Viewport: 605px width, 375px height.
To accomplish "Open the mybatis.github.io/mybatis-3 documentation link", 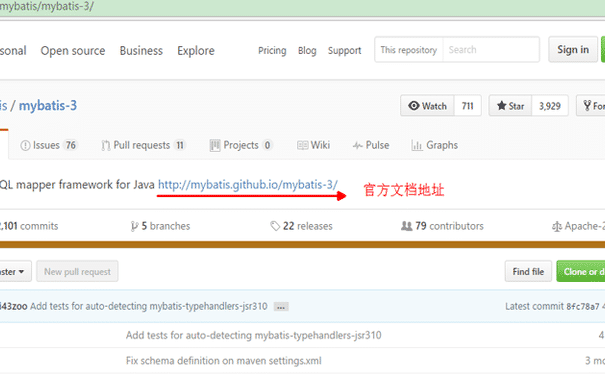I will (x=248, y=185).
